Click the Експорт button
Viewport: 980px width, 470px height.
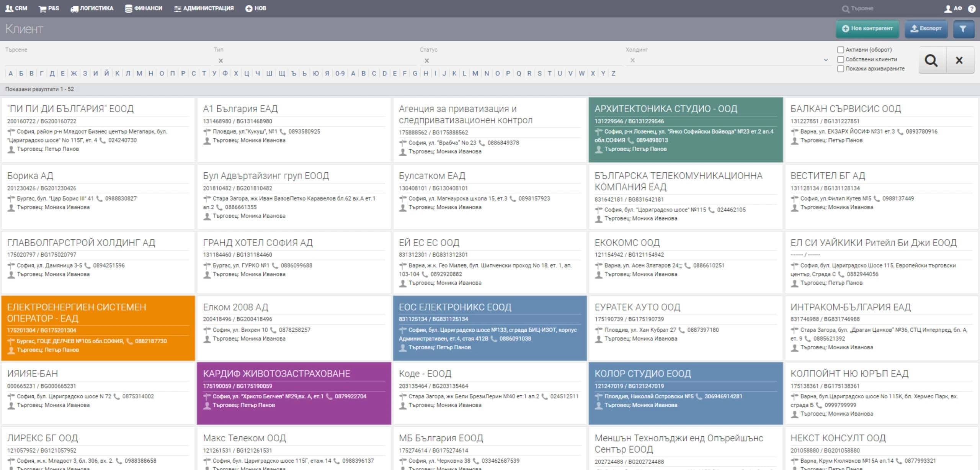(926, 28)
